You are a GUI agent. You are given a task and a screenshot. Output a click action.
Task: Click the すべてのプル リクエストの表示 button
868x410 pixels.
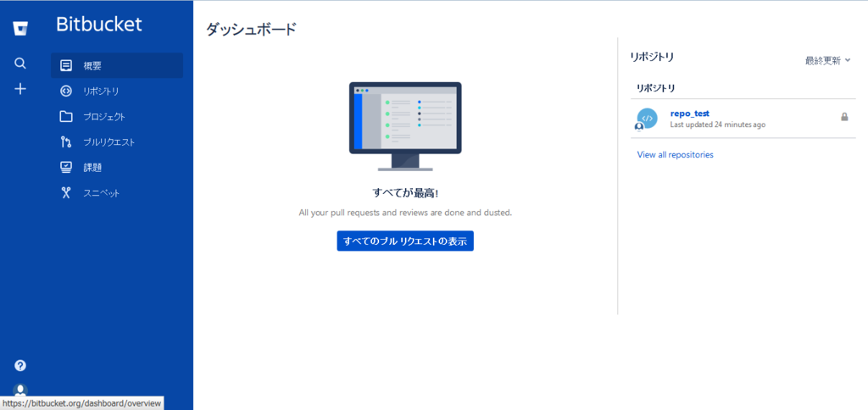[x=405, y=241]
